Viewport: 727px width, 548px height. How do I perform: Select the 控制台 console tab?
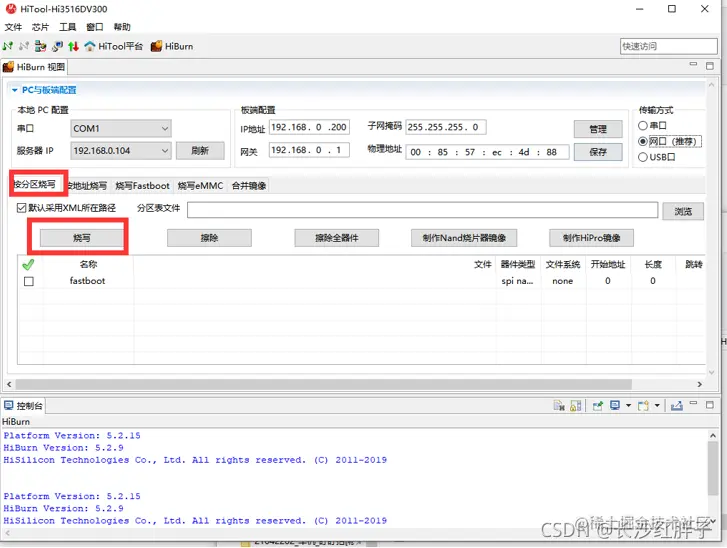[x=23, y=406]
